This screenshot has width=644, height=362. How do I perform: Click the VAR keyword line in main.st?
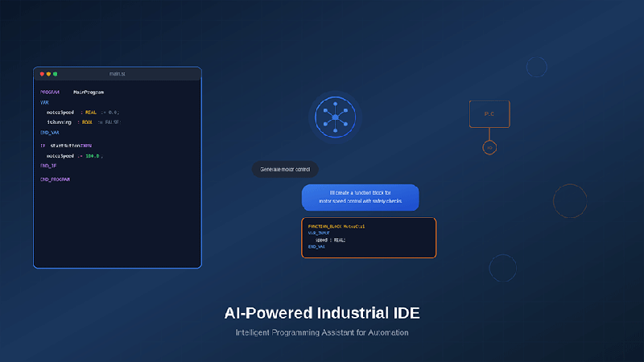coord(44,102)
